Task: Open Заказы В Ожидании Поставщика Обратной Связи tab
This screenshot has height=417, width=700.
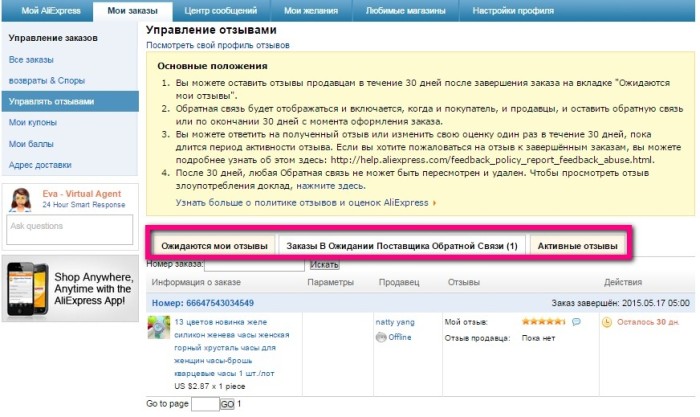Action: click(x=402, y=246)
